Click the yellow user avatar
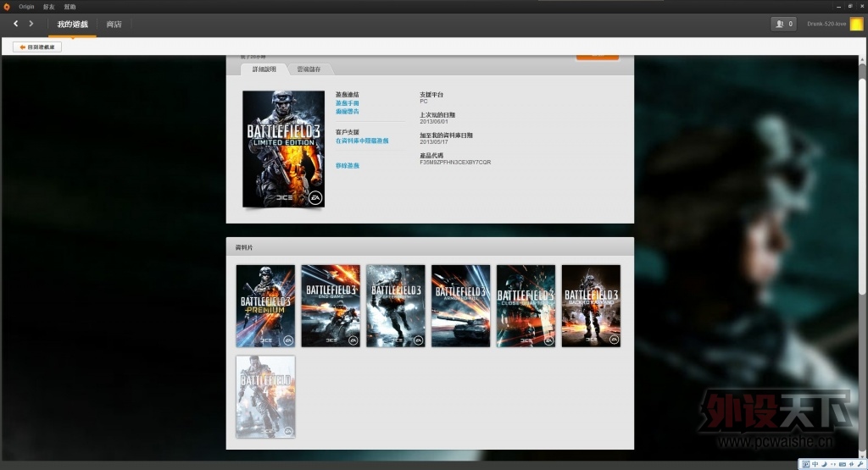Image resolution: width=868 pixels, height=470 pixels. (856, 24)
